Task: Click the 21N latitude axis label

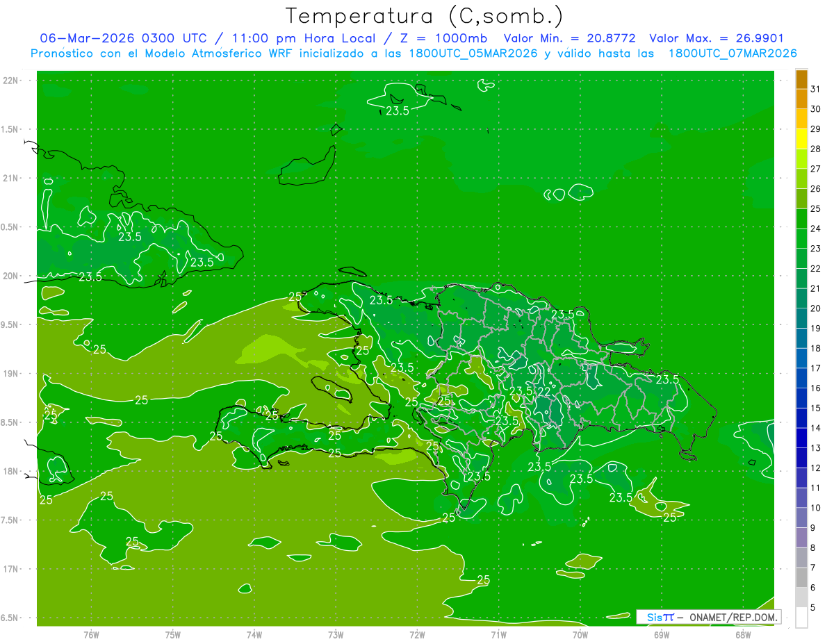Action: 12,179
